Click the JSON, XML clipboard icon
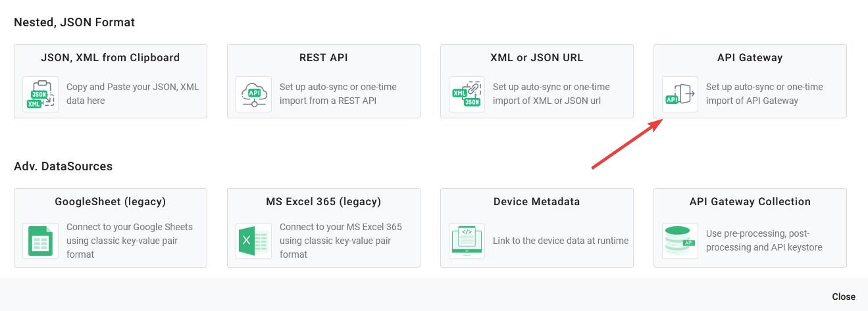Screen dimensions: 868x311 [40, 94]
